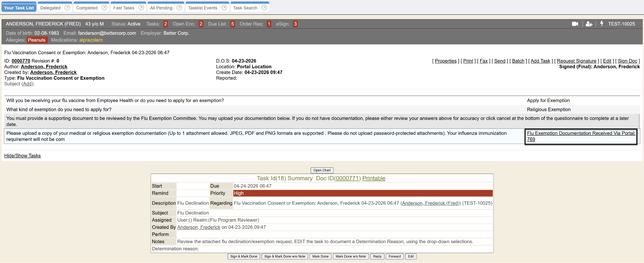644x263 pixels.
Task: Click the arrow icon next to All Pending
Action: [x=179, y=8]
